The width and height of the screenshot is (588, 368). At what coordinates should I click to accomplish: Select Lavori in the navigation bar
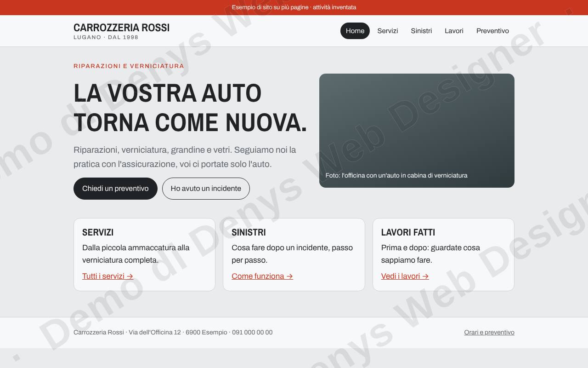[454, 31]
